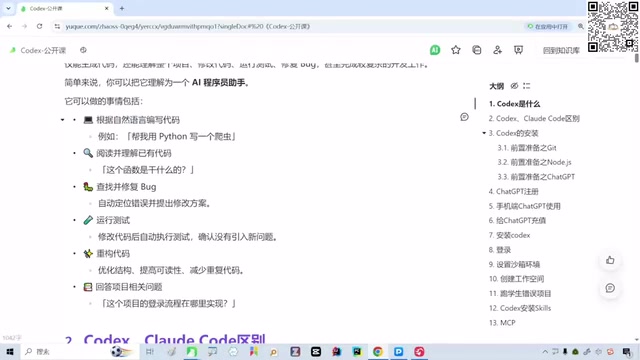640x360 pixels.
Task: Click the site info icon left of URL
Action: tap(57, 27)
